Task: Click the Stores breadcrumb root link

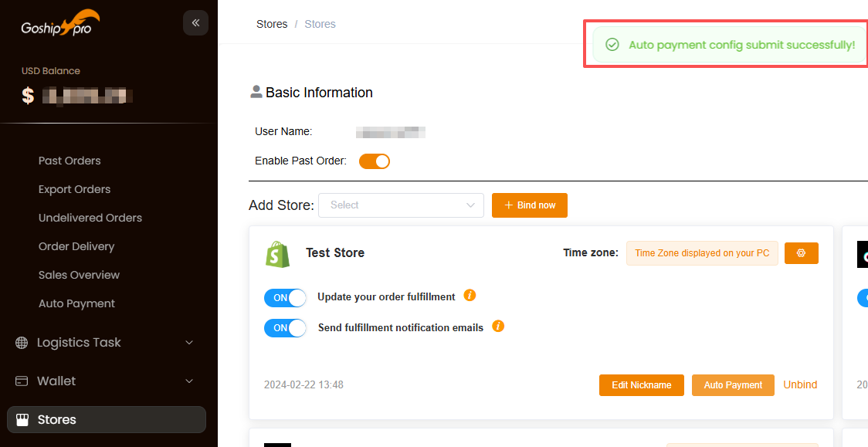Action: [x=272, y=24]
